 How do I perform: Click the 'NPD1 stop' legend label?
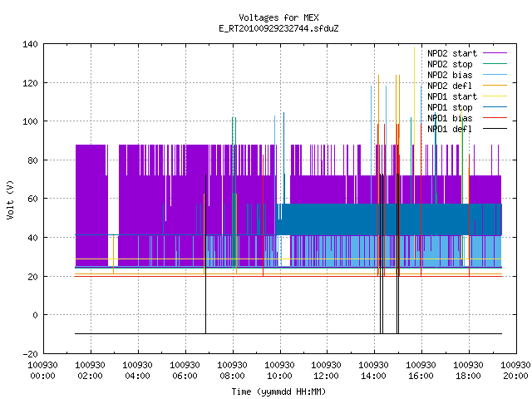(450, 107)
